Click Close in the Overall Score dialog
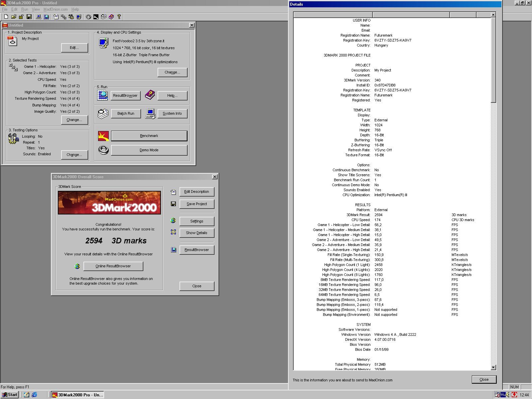 click(x=197, y=286)
